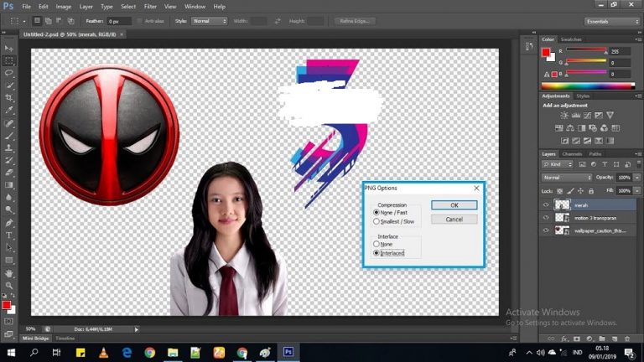Choose None / Fast compression option
The image size is (644, 362).
(x=377, y=213)
